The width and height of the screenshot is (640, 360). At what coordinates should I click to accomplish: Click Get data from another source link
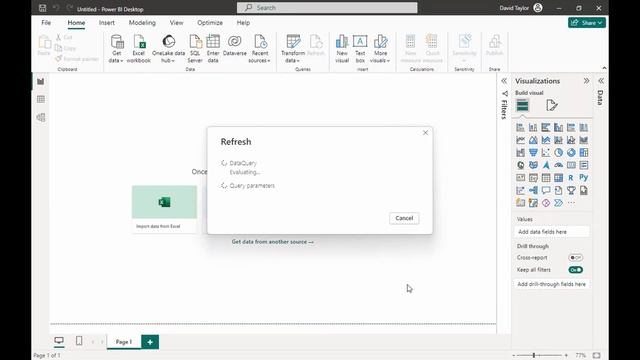(x=273, y=242)
